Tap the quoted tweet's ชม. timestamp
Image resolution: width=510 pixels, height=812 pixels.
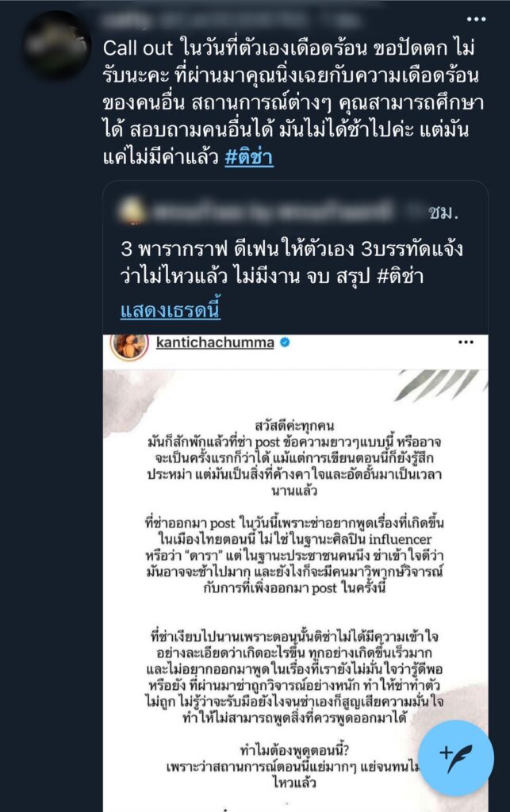tap(443, 212)
